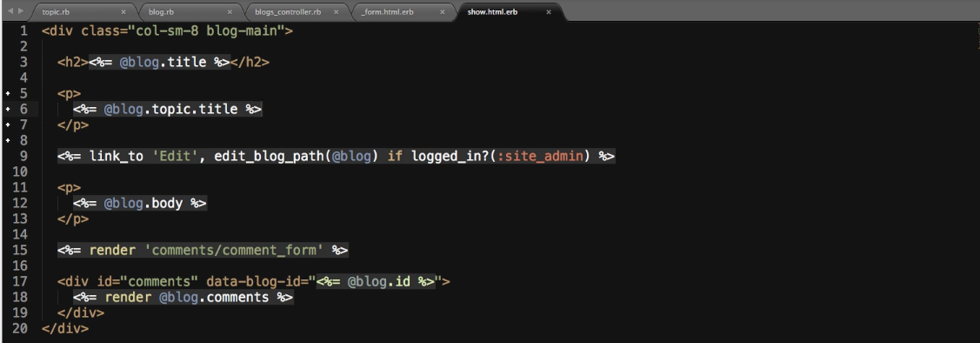Click '@blog.body' on line 12
This screenshot has width=980, height=343.
(x=143, y=203)
